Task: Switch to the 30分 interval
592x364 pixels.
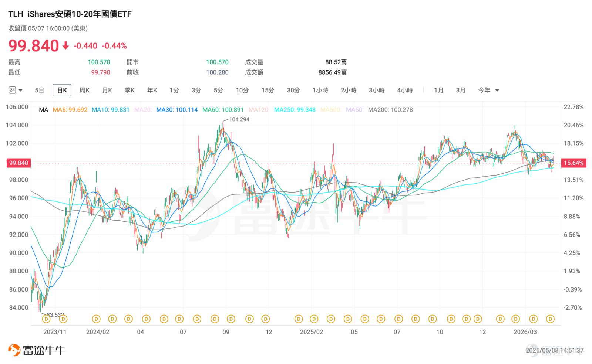Action: tap(293, 90)
